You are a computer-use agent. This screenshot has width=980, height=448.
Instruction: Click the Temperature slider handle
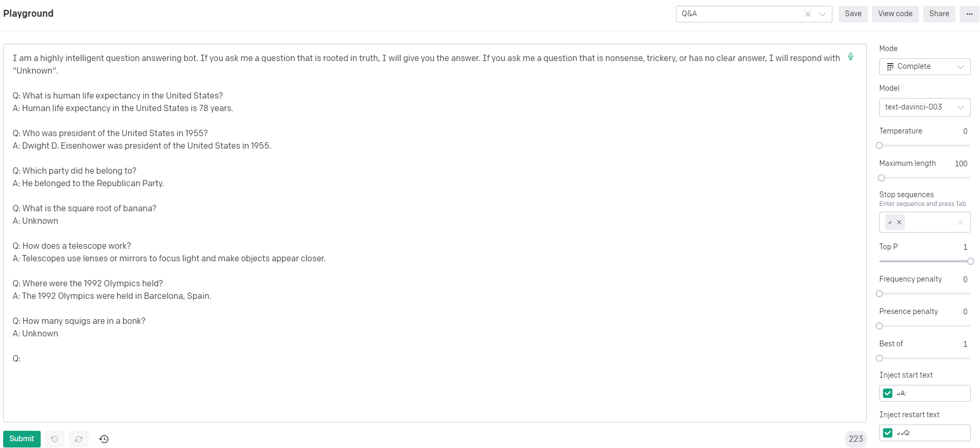coord(880,146)
